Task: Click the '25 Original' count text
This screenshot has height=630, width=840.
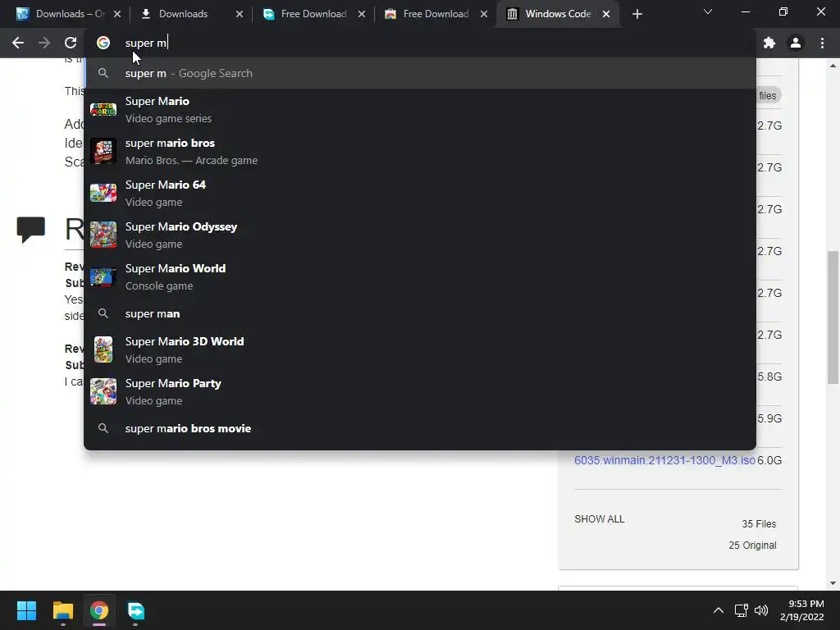Action: pyautogui.click(x=752, y=546)
